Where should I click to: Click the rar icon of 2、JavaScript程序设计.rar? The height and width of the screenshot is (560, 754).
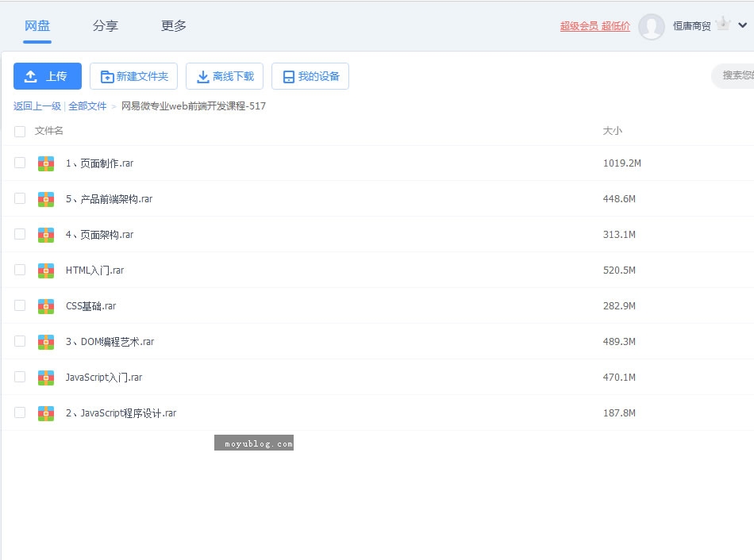46,413
